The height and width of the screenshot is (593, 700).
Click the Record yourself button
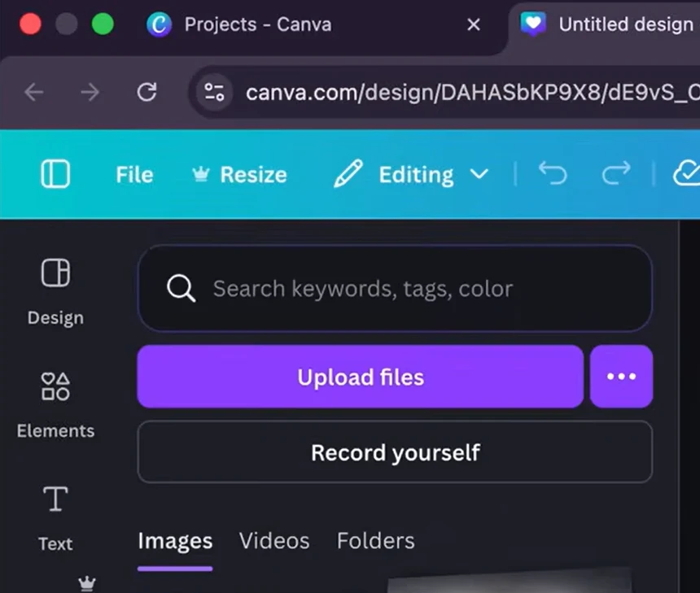395,452
